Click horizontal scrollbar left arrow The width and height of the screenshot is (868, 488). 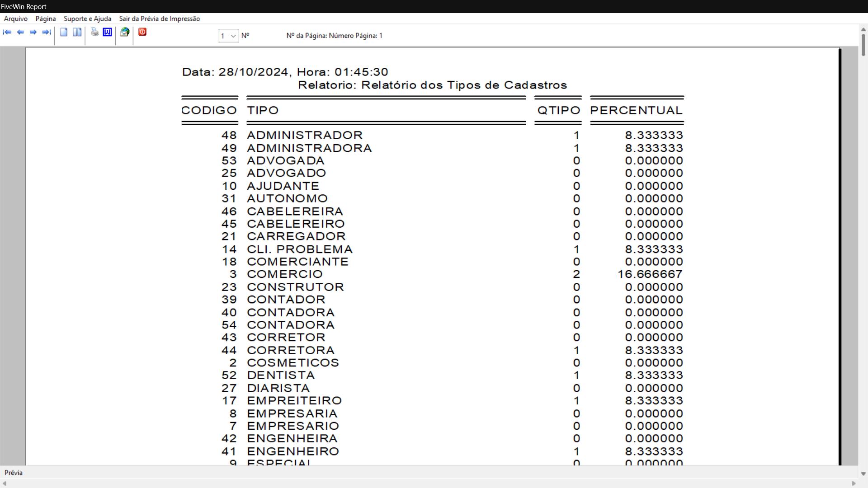(5, 483)
